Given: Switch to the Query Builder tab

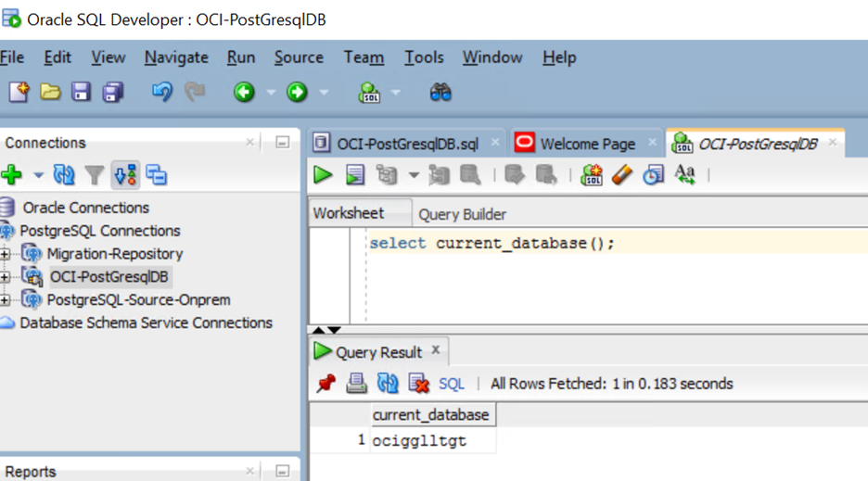Looking at the screenshot, I should [462, 214].
